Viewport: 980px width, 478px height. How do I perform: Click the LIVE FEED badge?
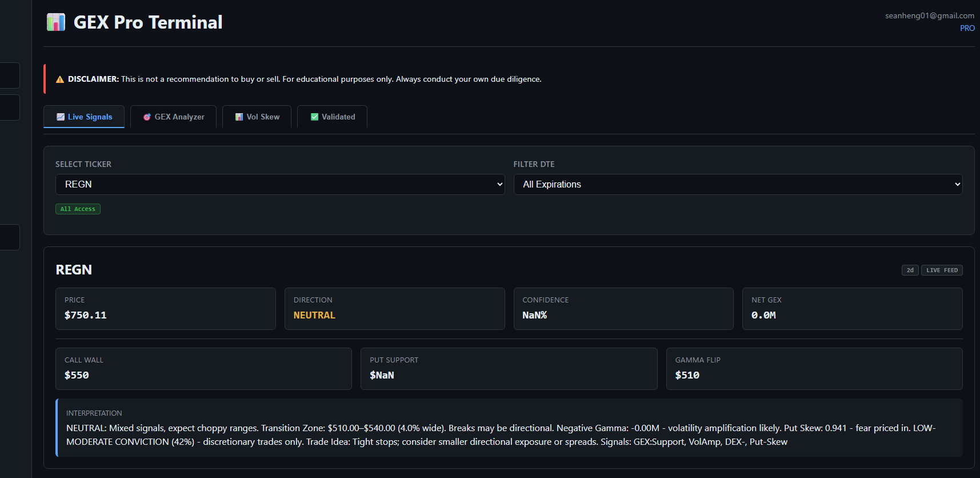[x=942, y=270]
